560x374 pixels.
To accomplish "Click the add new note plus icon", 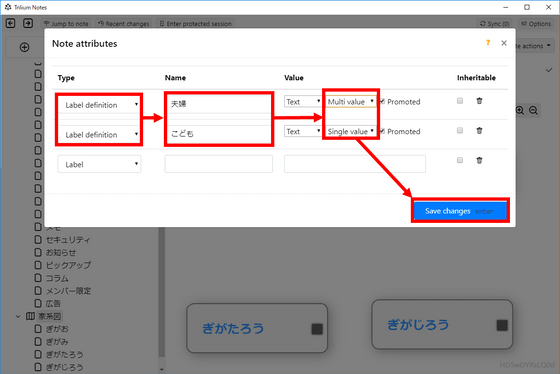I will (24, 47).
